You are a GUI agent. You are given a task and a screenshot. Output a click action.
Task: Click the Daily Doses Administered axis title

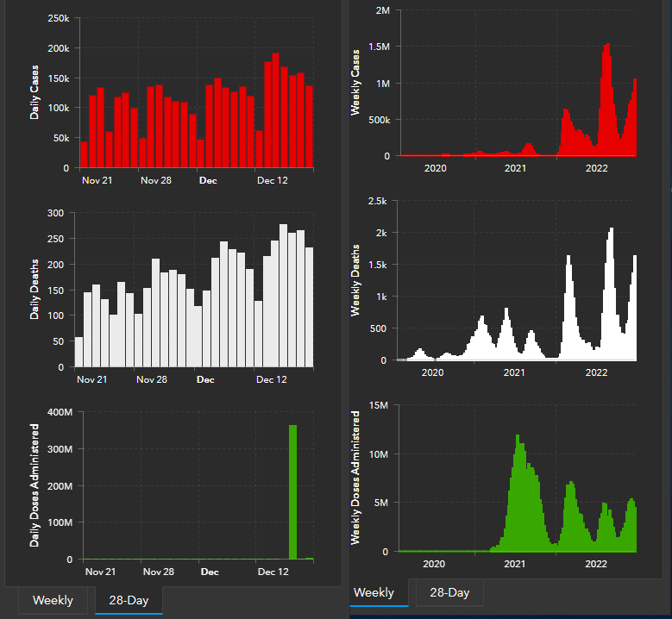pyautogui.click(x=35, y=485)
